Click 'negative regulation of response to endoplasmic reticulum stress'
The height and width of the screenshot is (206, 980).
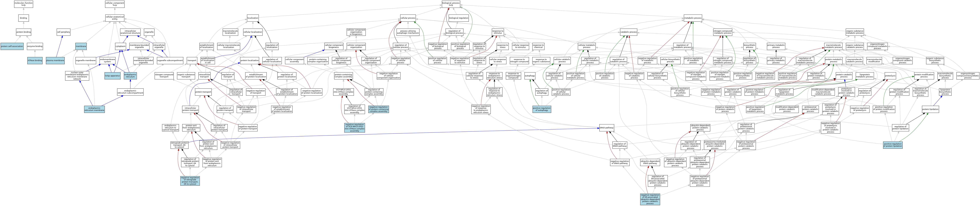[x=481, y=109]
